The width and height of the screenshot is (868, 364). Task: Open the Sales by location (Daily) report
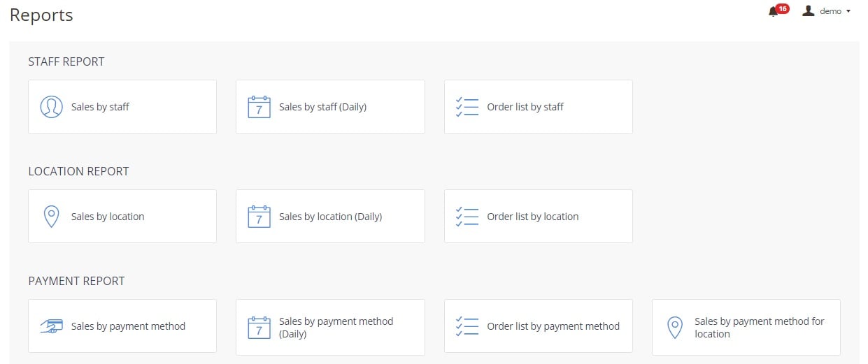pos(330,217)
